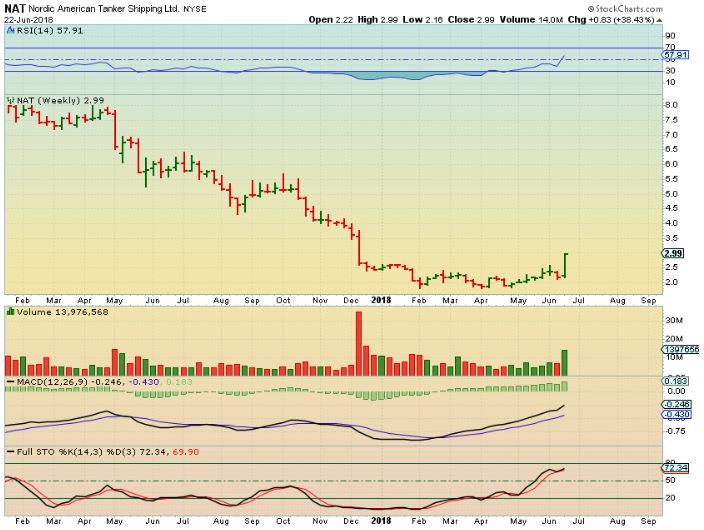
Task: Click the Low 2.16 value
Action: point(423,20)
